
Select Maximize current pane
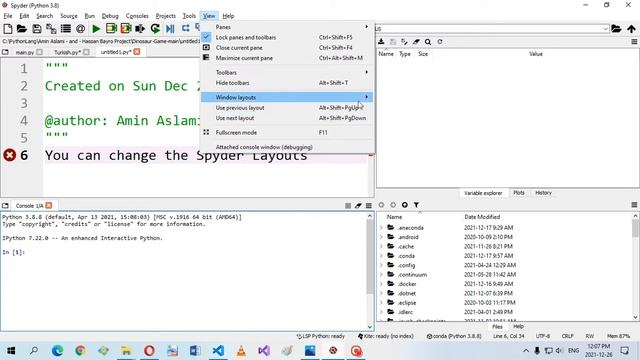tap(287, 58)
